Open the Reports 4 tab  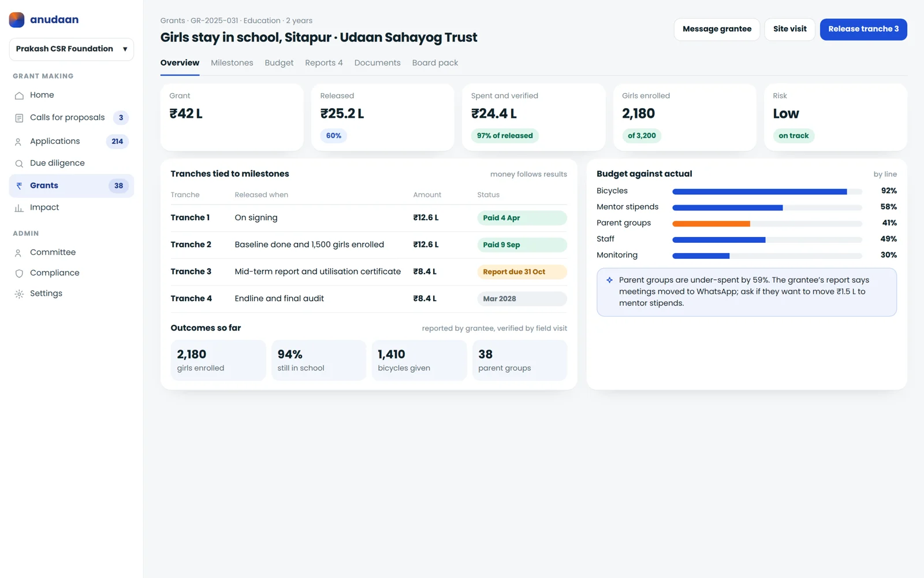(x=324, y=63)
